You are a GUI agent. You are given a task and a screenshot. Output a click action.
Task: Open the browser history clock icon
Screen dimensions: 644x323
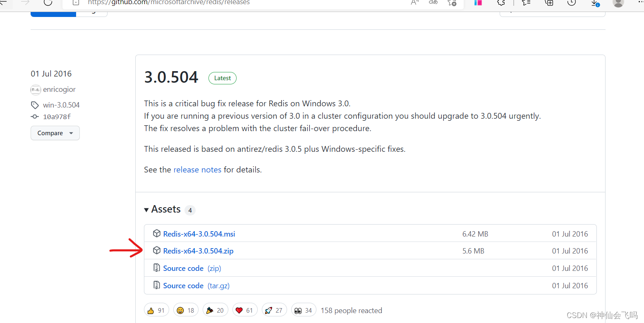(572, 2)
